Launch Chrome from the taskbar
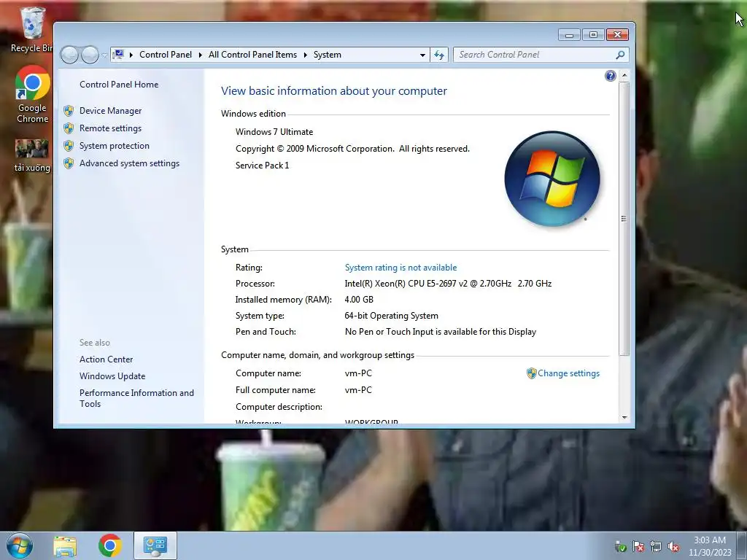The width and height of the screenshot is (747, 560). pos(110,545)
